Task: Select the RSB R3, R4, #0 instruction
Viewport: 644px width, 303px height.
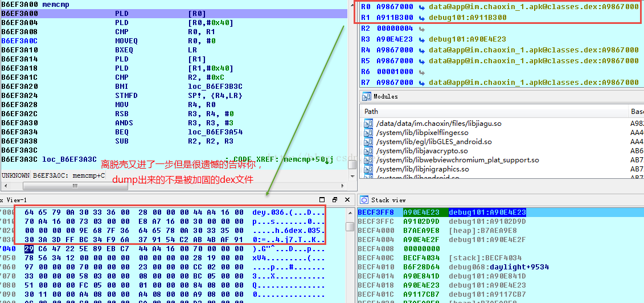Action: coord(174,114)
